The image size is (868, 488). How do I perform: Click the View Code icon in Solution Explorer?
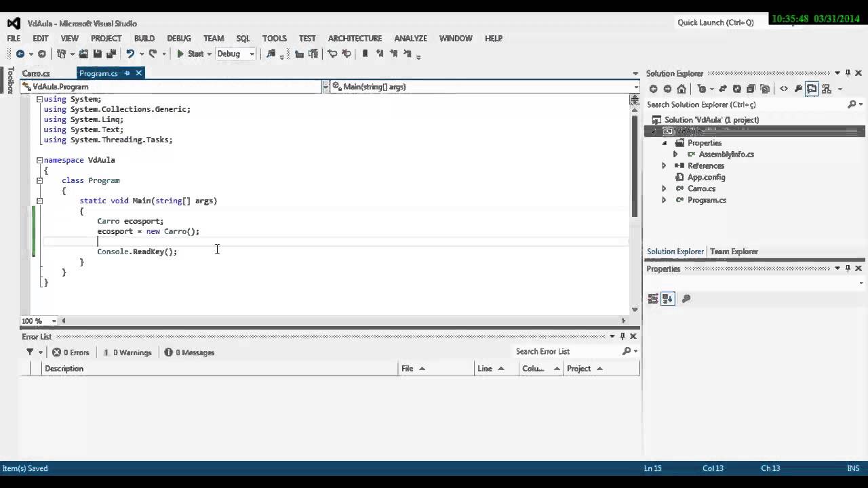784,89
